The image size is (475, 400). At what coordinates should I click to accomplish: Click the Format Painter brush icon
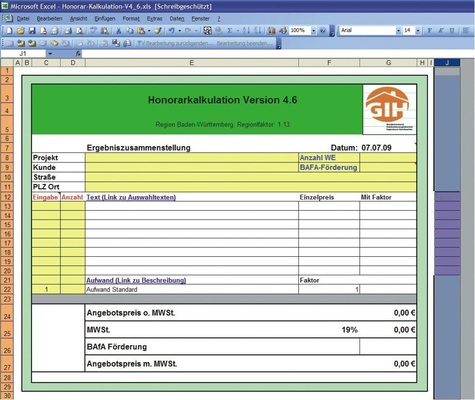[158, 31]
